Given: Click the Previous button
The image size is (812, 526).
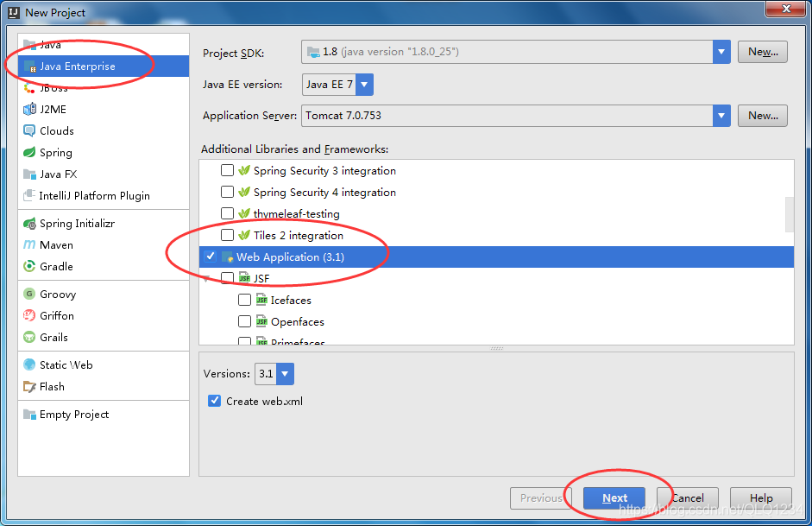Looking at the screenshot, I should (x=541, y=498).
